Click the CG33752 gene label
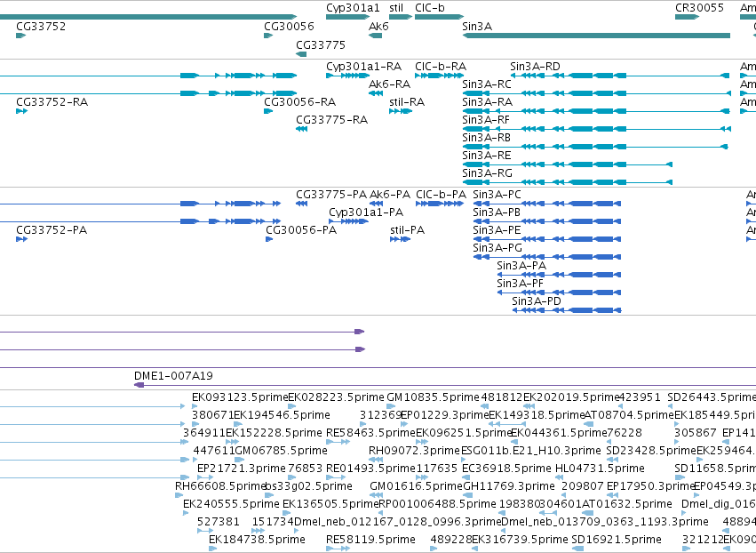This screenshot has width=756, height=553. point(41,26)
